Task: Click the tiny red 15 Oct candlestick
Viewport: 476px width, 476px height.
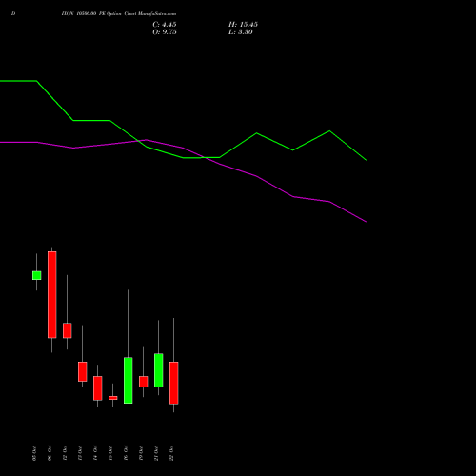Action: point(112,398)
